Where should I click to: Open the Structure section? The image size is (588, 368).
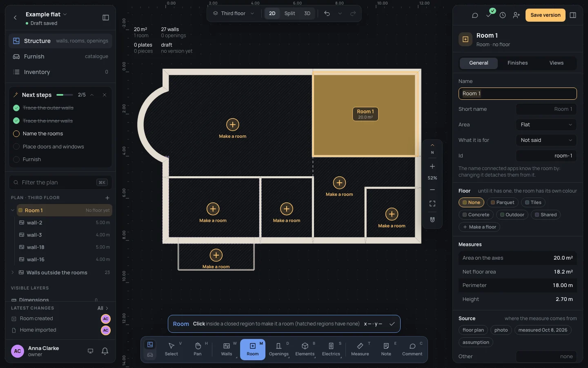click(x=60, y=41)
